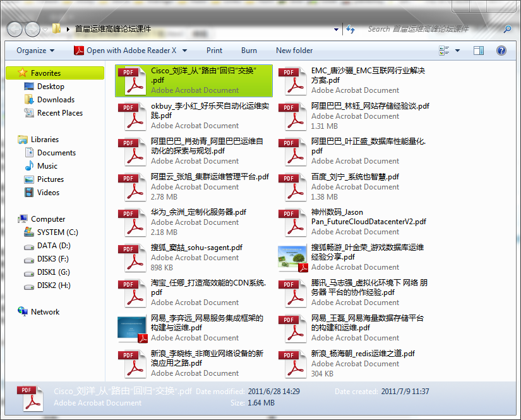The height and width of the screenshot is (420, 521).
Task: Select PDF icon of 新浪_李晓栋 file
Action: tap(132, 364)
